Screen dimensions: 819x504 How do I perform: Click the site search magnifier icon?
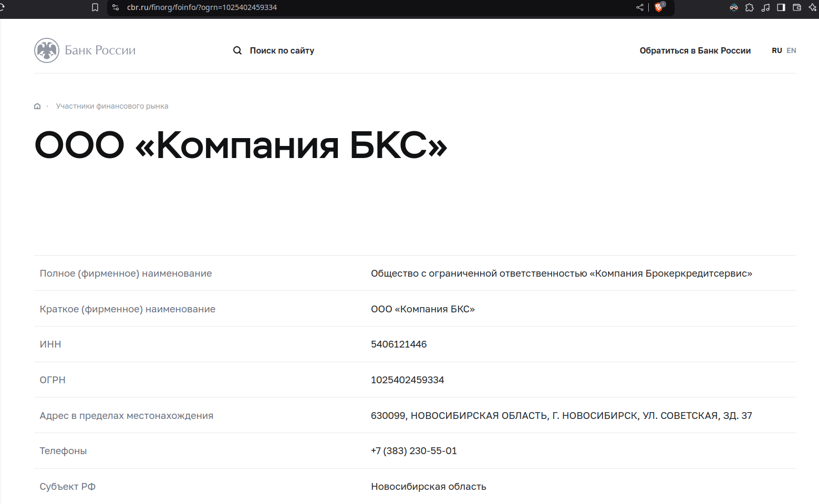(237, 50)
